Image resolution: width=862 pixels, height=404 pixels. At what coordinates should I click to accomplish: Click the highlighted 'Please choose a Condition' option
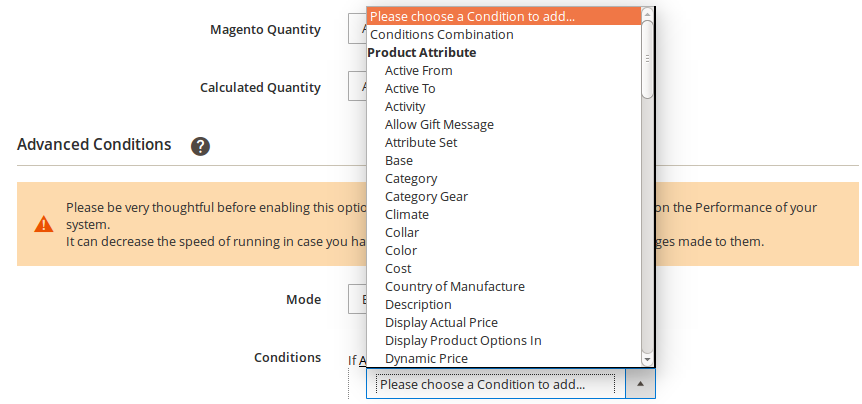click(x=472, y=16)
